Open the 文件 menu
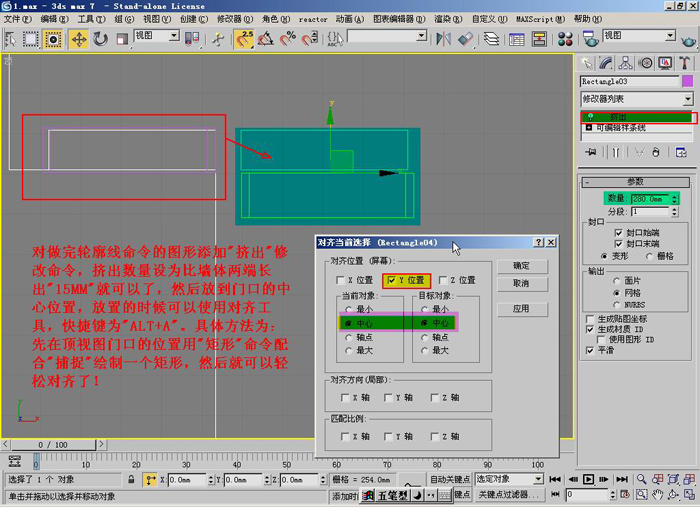 (x=17, y=19)
